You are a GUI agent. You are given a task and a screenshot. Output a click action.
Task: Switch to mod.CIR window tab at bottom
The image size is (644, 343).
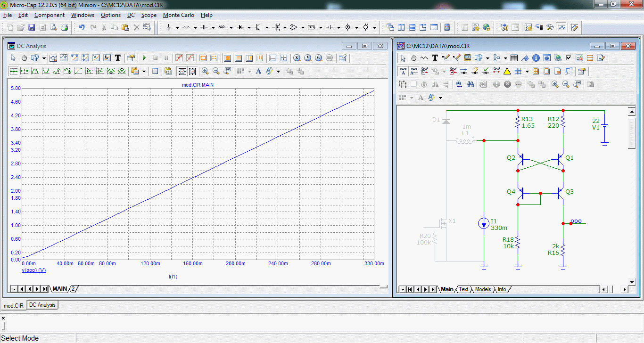(13, 305)
